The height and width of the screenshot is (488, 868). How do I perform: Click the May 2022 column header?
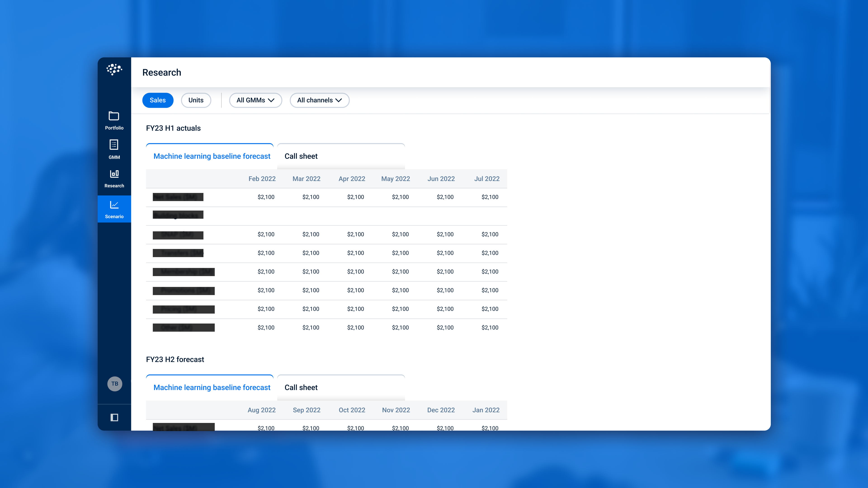396,179
